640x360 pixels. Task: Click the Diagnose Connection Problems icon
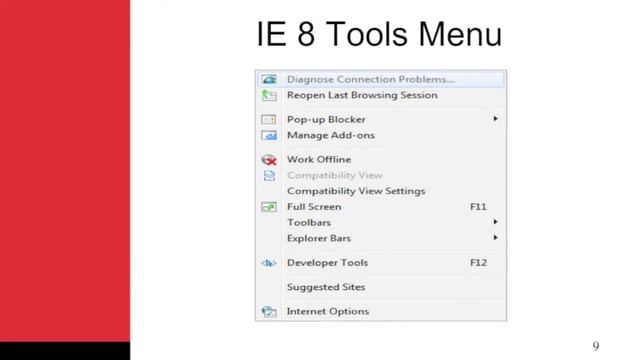(269, 79)
